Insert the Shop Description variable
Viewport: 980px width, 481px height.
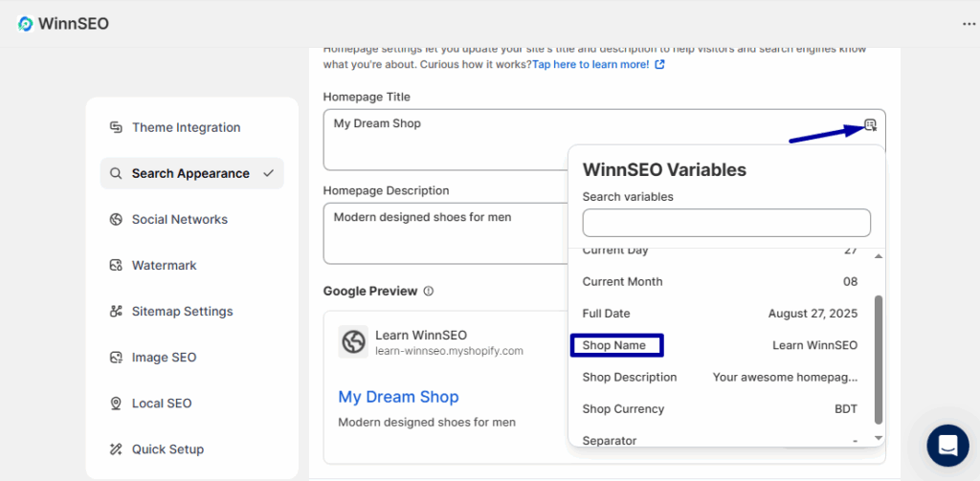(x=720, y=378)
